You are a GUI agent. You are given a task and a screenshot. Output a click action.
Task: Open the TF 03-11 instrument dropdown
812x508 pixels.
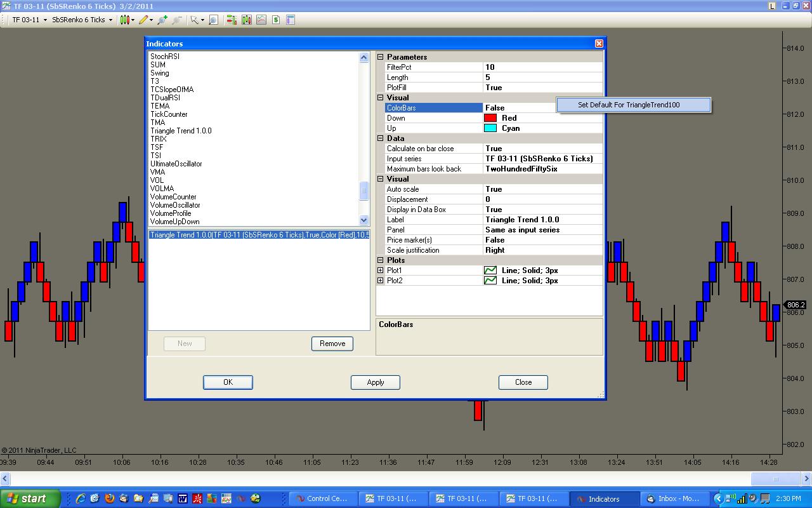coord(30,20)
